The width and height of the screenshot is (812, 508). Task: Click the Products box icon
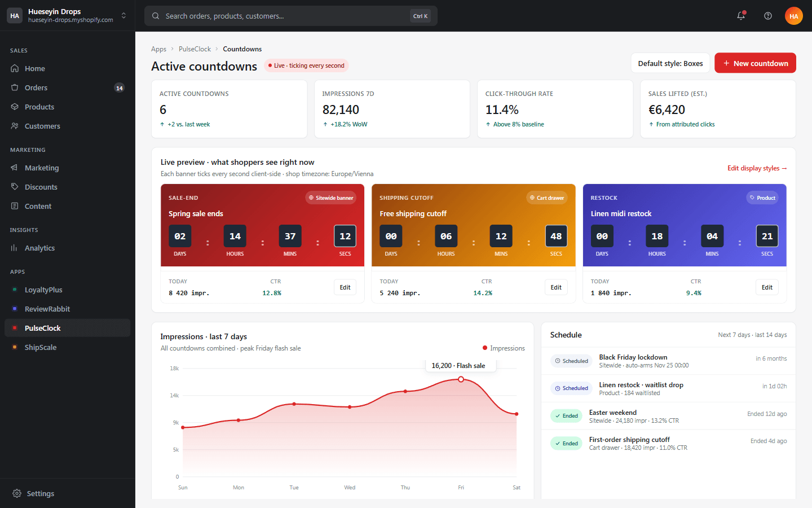(15, 107)
